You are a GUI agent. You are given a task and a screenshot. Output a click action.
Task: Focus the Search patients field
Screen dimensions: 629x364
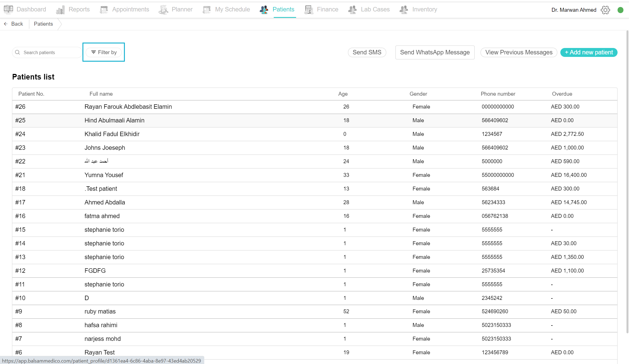(47, 52)
